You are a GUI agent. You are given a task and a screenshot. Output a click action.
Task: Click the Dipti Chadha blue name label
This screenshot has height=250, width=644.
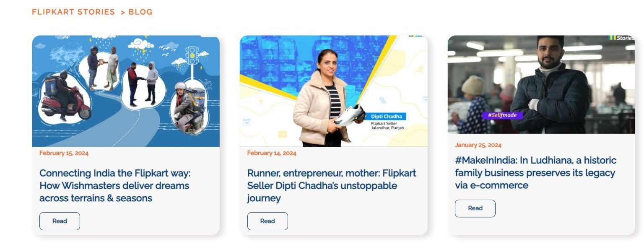(x=387, y=117)
